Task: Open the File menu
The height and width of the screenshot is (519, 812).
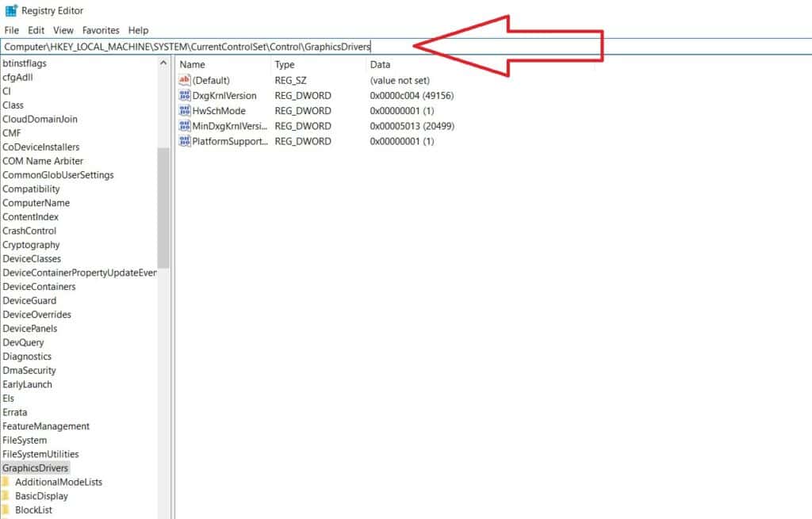Action: (11, 30)
